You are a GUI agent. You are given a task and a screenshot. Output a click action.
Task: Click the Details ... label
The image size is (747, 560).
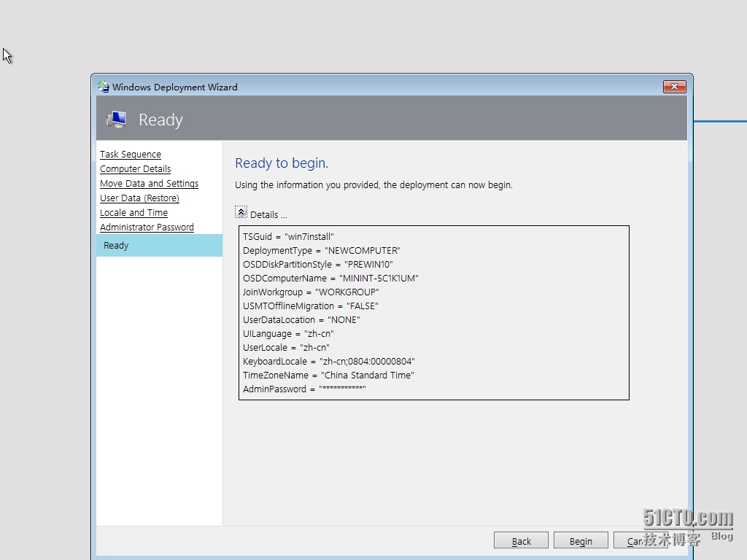(x=268, y=215)
